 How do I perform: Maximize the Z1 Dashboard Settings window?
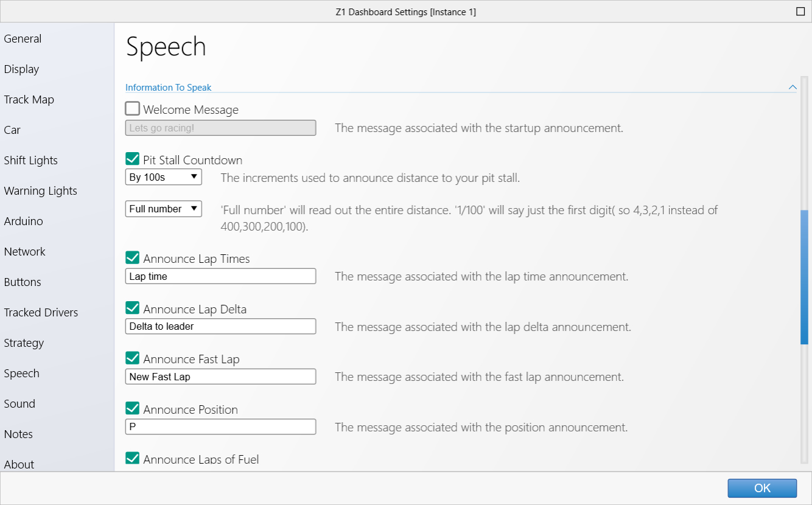click(x=800, y=12)
